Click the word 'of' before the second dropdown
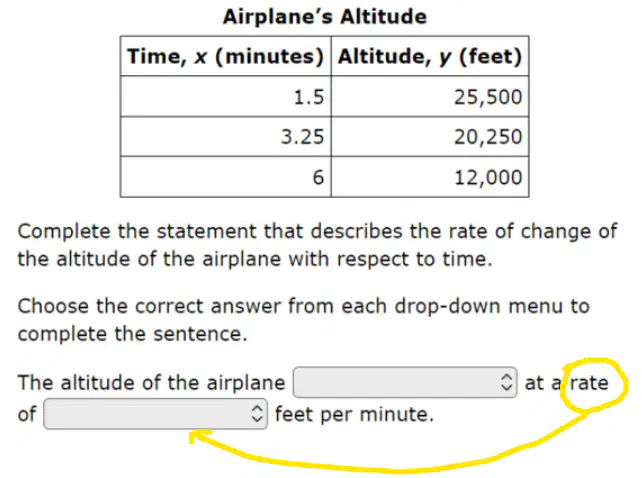 click(27, 414)
